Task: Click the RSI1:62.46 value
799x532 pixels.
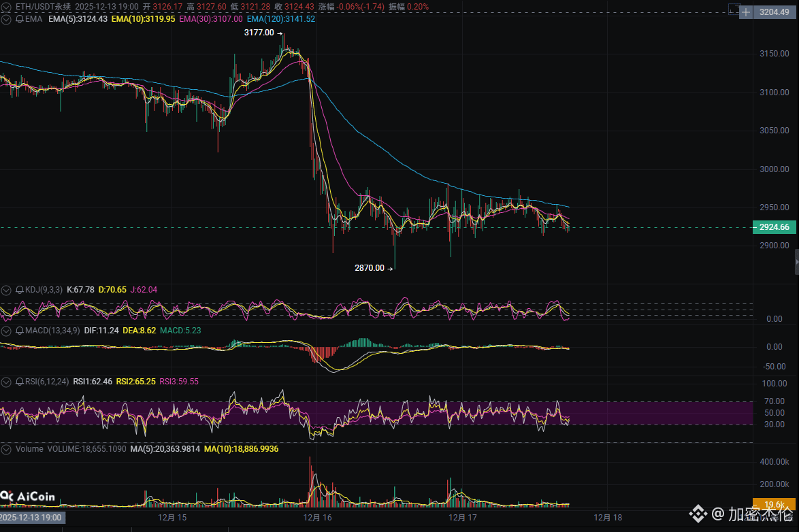Action: [93, 382]
